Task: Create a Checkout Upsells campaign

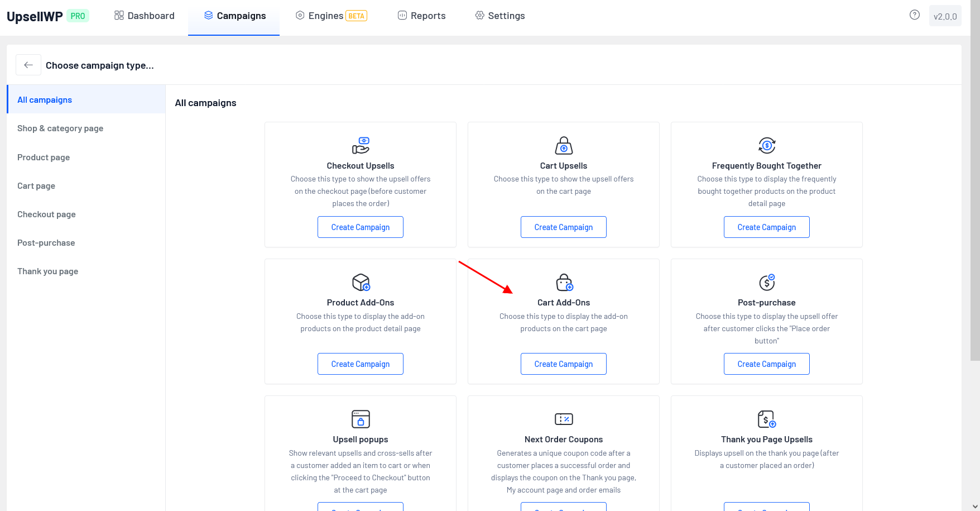Action: [x=361, y=227]
